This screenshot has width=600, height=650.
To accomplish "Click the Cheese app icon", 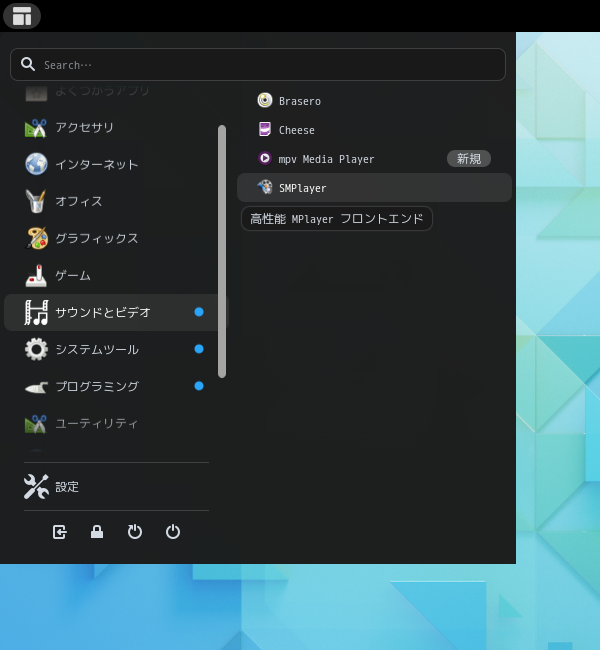I will [265, 129].
